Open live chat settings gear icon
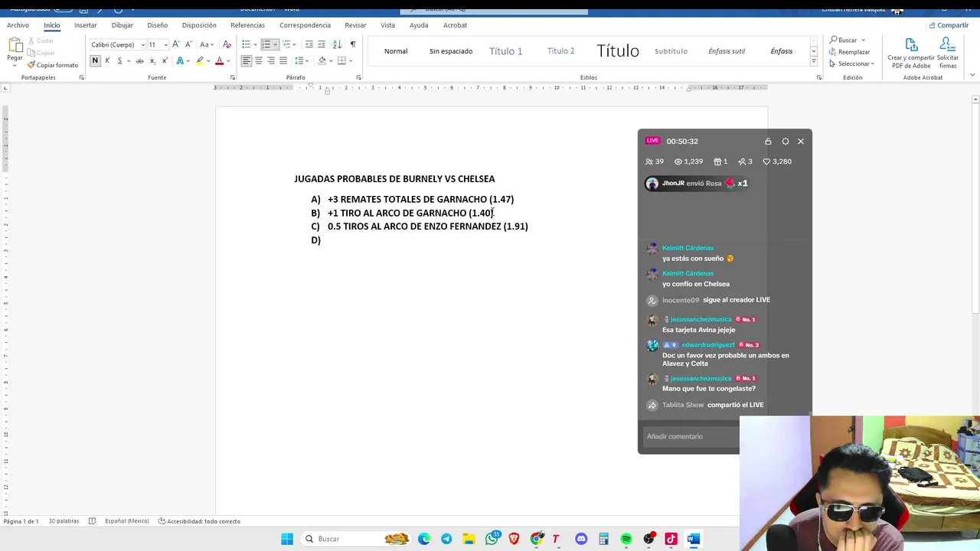980x551 pixels. click(x=786, y=141)
